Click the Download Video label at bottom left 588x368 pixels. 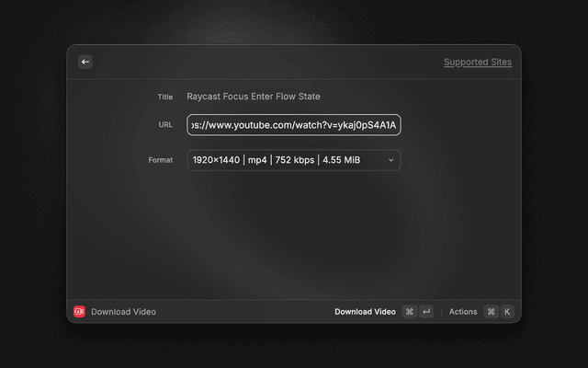[x=123, y=312]
